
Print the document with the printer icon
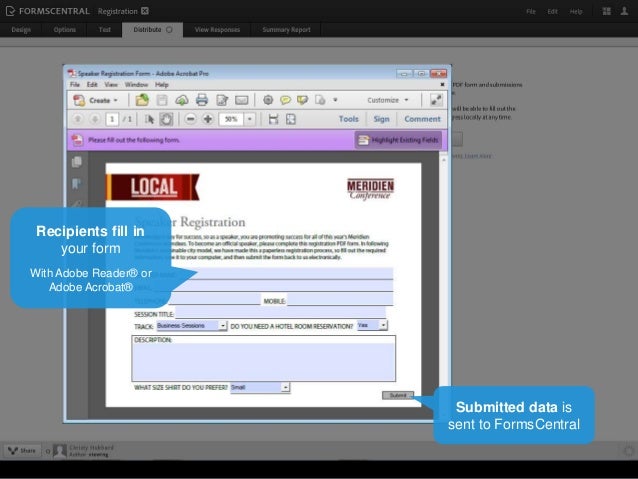pos(202,100)
